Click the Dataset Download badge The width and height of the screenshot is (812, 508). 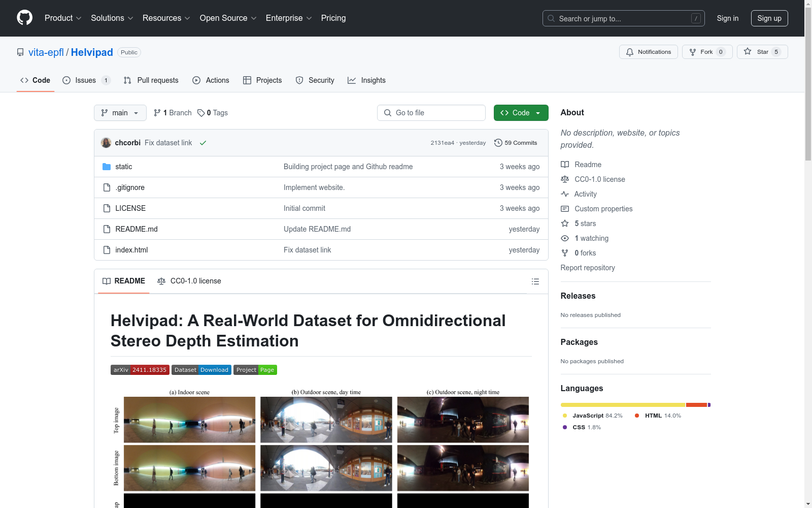[201, 370]
